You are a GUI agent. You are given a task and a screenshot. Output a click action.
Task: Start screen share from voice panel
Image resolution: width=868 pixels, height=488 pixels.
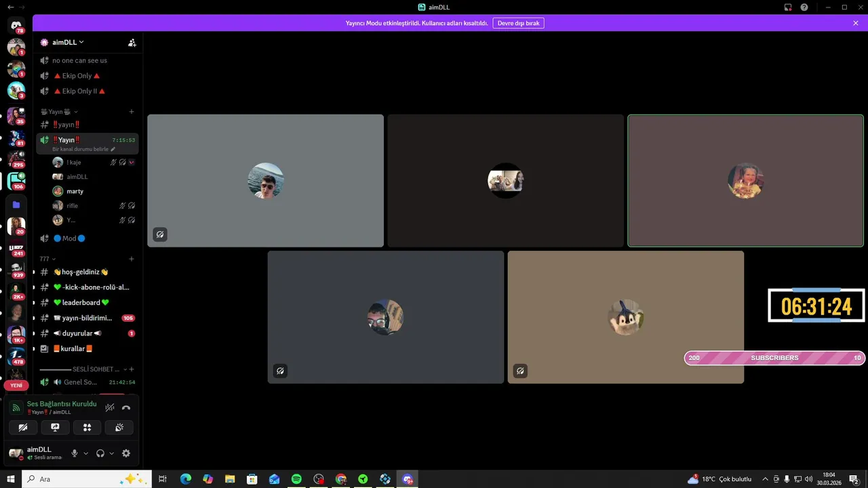pos(55,428)
